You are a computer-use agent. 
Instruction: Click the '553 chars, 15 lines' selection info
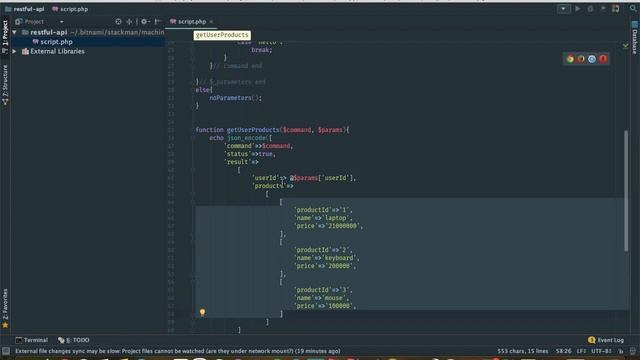point(522,351)
